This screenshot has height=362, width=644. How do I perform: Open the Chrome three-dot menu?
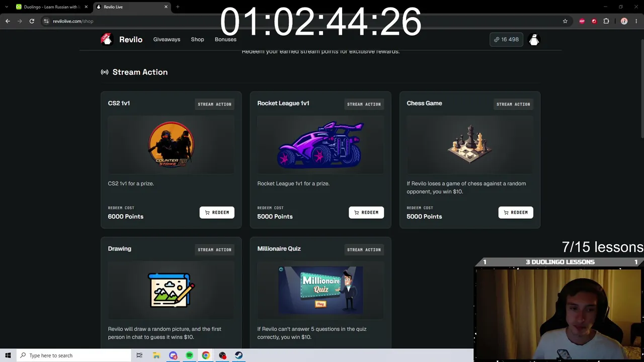(x=636, y=21)
